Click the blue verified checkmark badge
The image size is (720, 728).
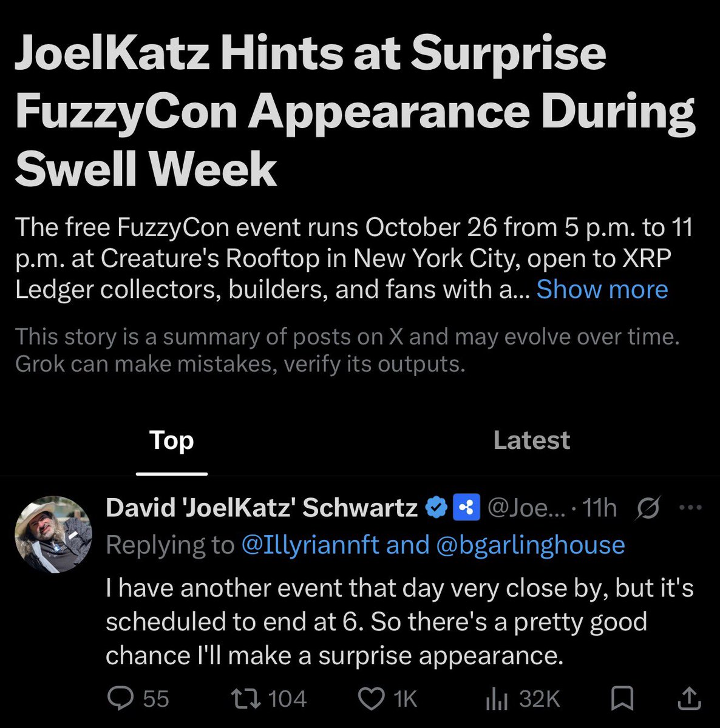click(x=436, y=507)
